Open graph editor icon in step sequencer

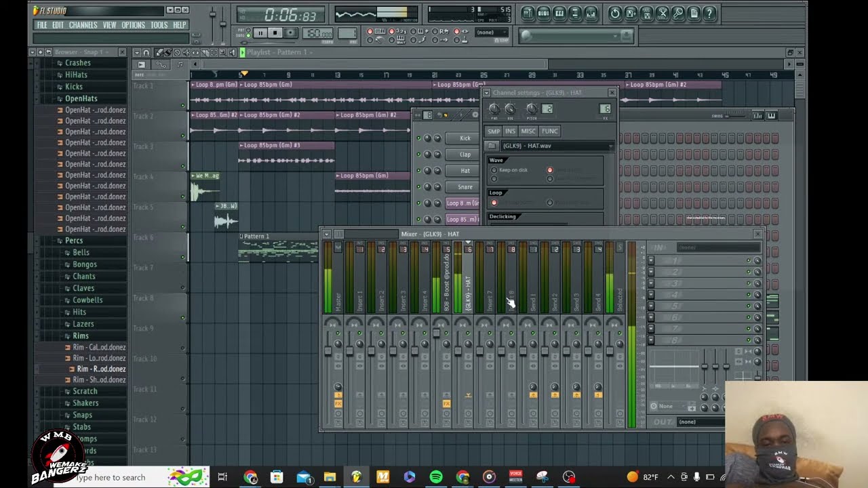(757, 116)
